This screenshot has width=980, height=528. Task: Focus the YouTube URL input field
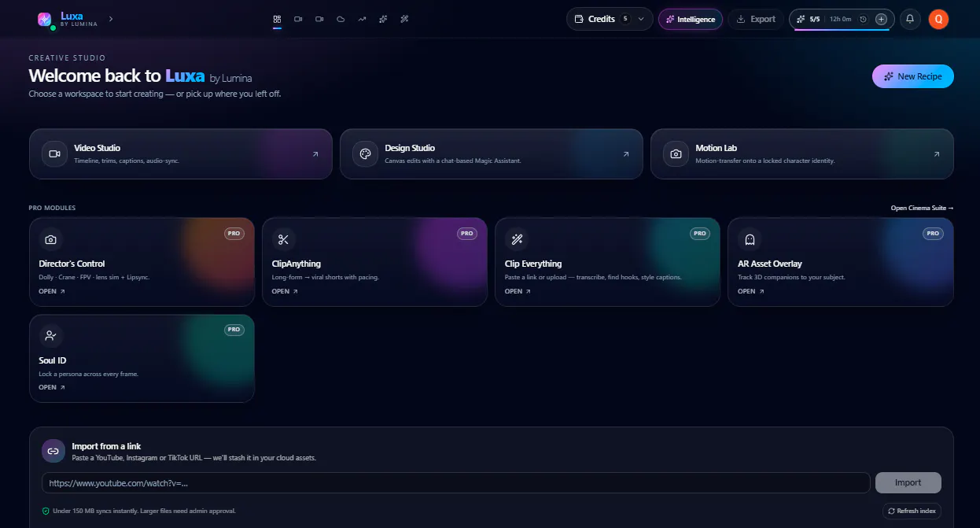coord(455,482)
